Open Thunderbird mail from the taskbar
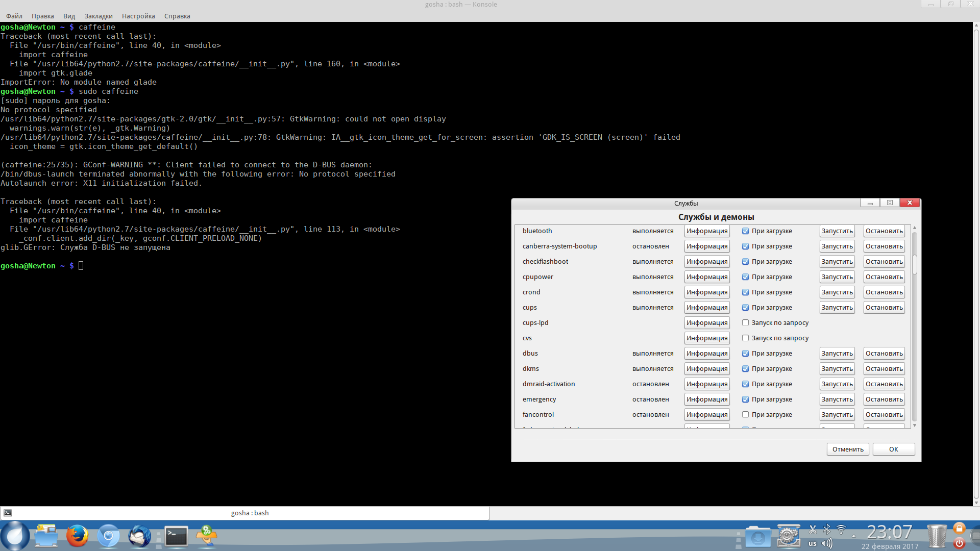Viewport: 980px width, 551px height. coord(139,536)
